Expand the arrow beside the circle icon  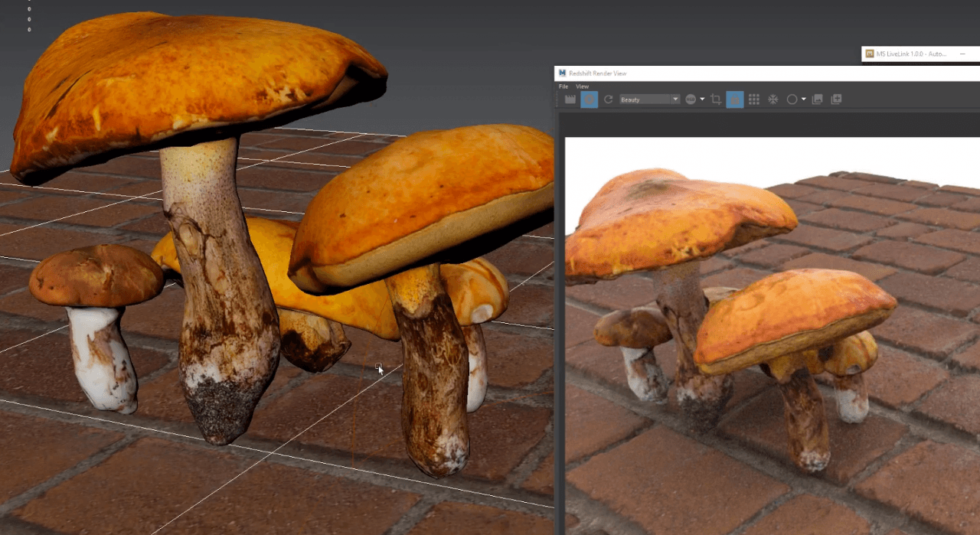(803, 99)
